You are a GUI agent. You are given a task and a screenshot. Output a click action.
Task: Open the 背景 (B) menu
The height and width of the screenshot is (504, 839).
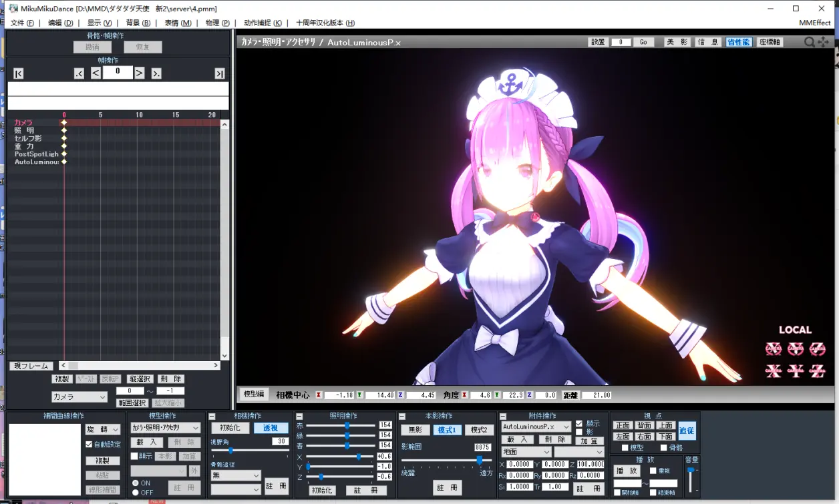138,23
